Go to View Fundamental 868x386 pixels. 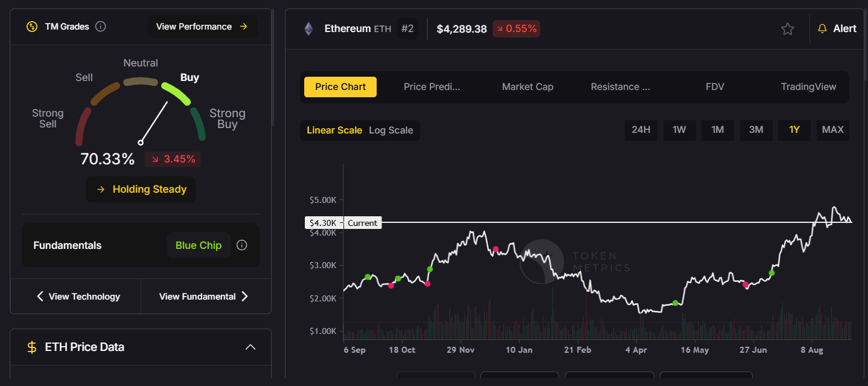tap(204, 297)
